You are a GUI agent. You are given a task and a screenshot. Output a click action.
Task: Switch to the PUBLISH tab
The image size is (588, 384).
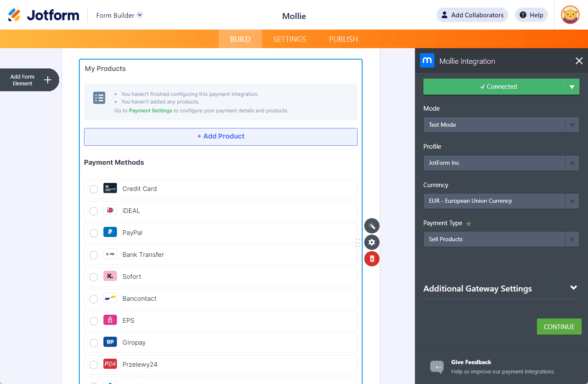pyautogui.click(x=344, y=39)
